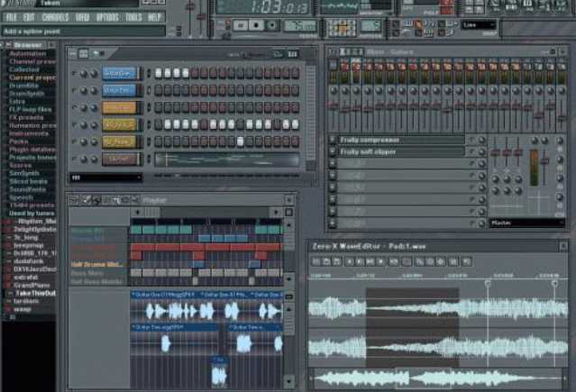Open the Line snap dropdown
This screenshot has width=576, height=392.
click(479, 25)
